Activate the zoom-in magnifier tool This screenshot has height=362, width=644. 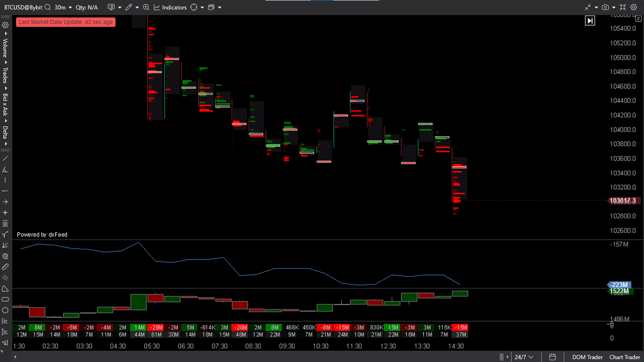146,7
